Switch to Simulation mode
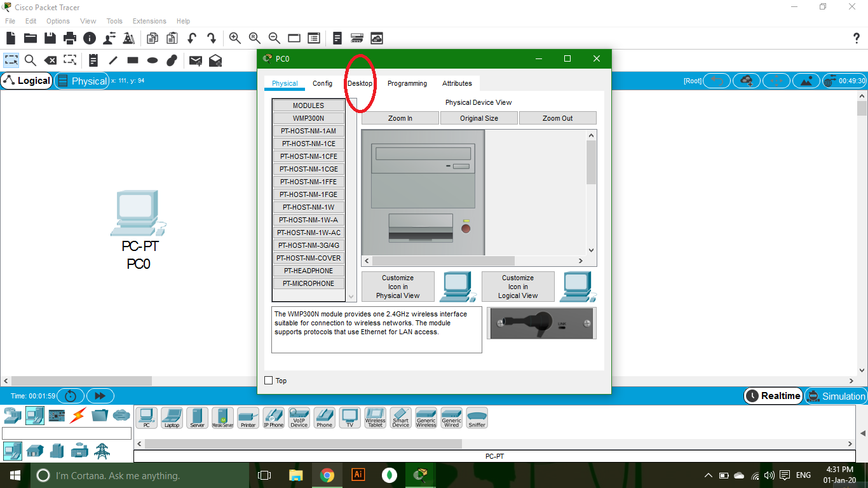868x488 pixels. click(x=836, y=396)
